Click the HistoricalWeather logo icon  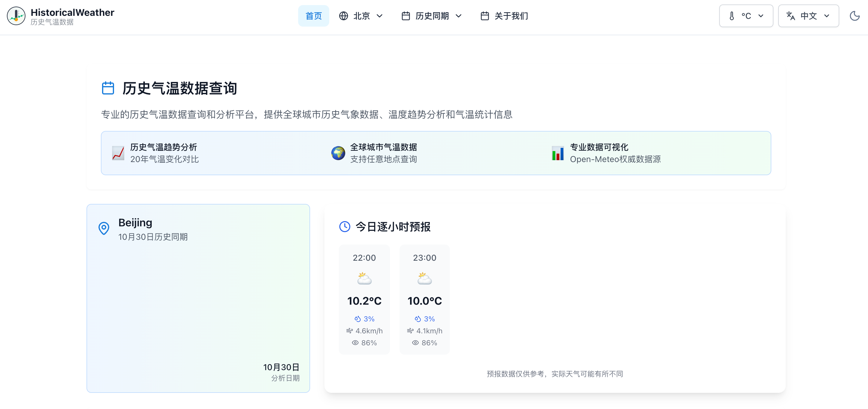pyautogui.click(x=16, y=16)
